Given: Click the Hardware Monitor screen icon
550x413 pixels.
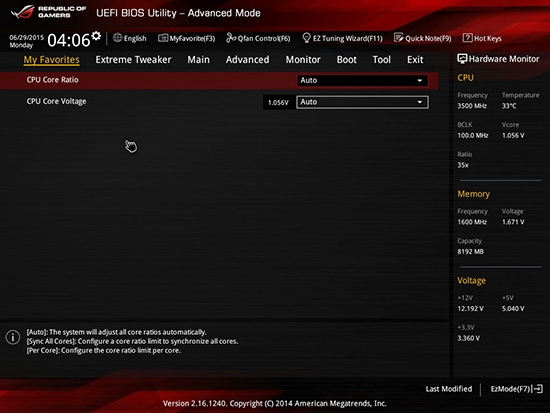Looking at the screenshot, I should pos(462,59).
